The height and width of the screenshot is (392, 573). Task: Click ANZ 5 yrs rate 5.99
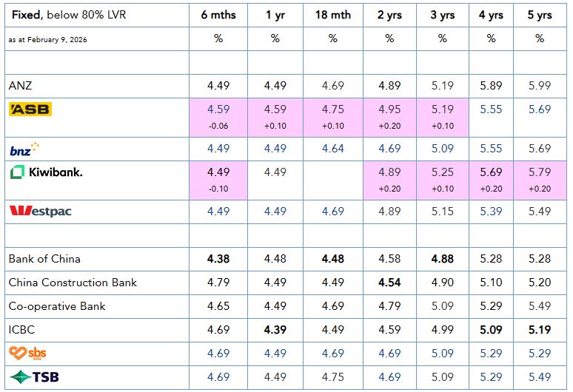pos(540,85)
